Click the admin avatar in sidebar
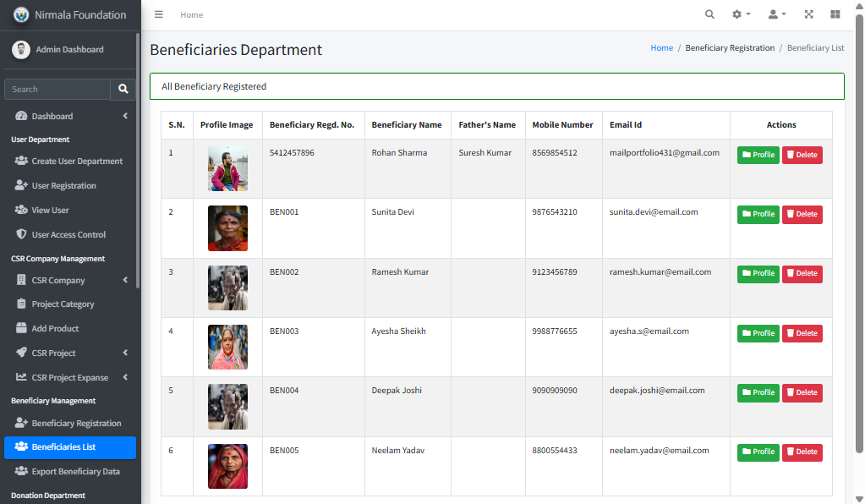Screen dimensions: 865x504 click(21, 50)
